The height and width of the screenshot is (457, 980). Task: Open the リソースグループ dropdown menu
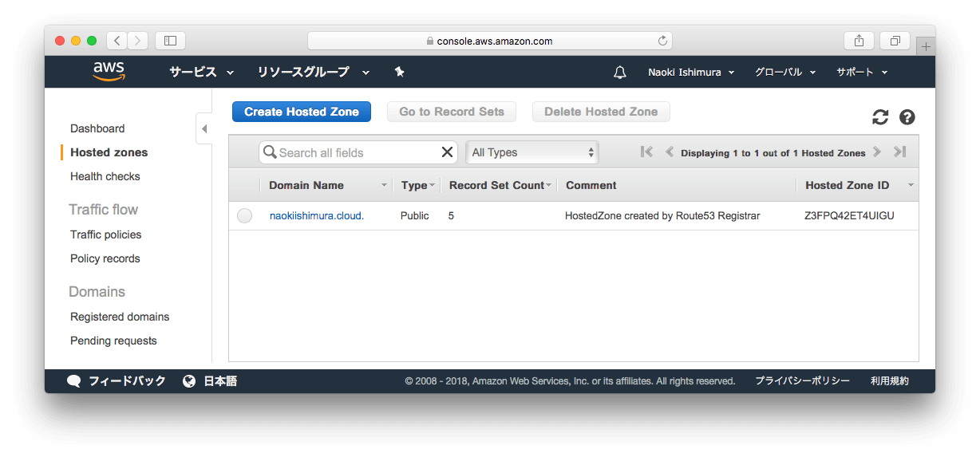pos(313,72)
